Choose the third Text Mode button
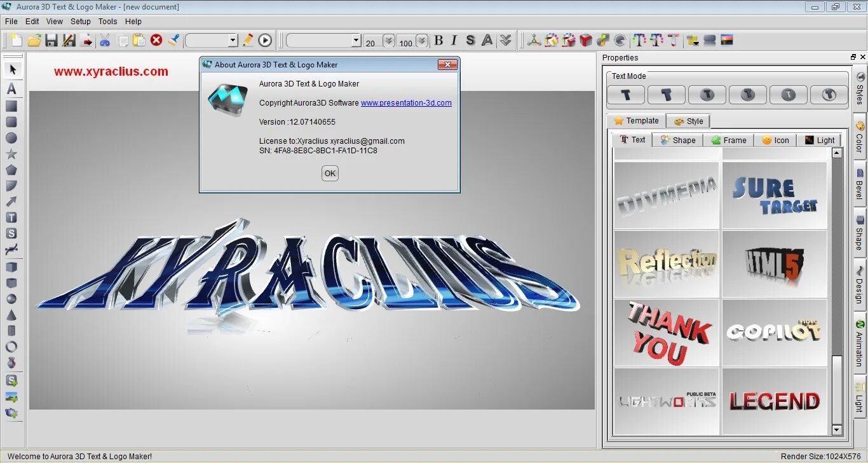Viewport: 868px width, 463px height. 707,95
